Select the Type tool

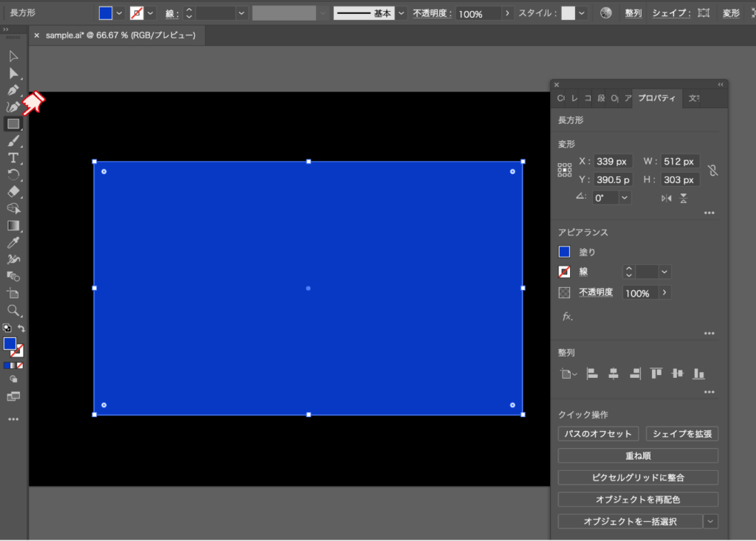(13, 158)
